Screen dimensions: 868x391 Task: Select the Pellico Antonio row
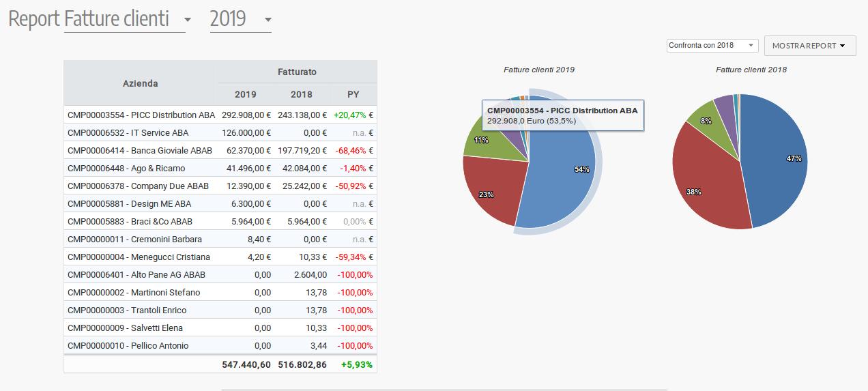coord(128,346)
